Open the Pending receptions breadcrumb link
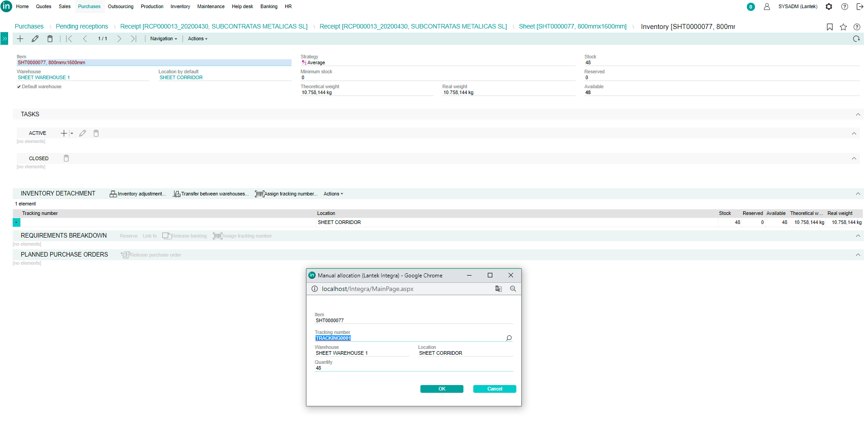This screenshot has width=868, height=424. (x=82, y=27)
